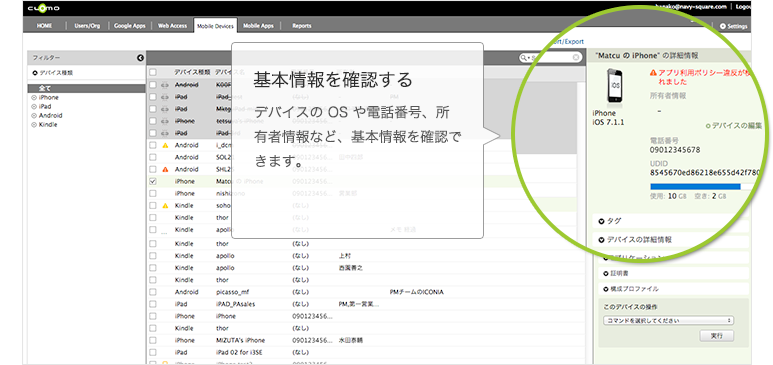Click minus-circle icon beside Android filter
This screenshot has height=365, width=773.
point(34,115)
